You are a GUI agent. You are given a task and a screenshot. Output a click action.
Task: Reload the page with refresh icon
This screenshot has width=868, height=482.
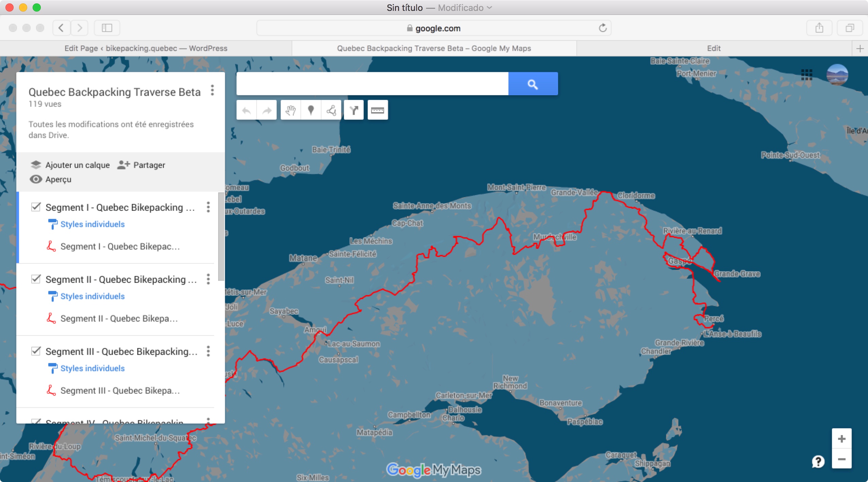pos(603,28)
